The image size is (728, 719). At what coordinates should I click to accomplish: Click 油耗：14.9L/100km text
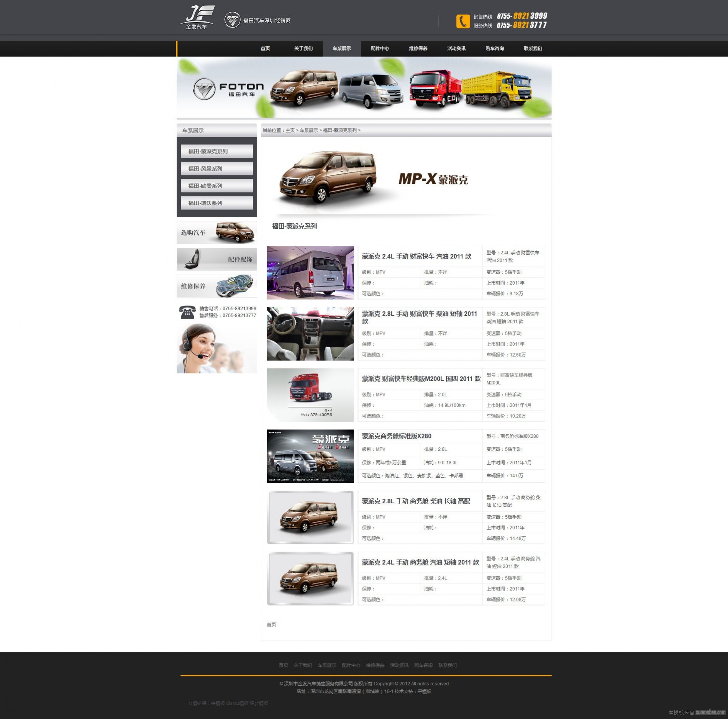(x=444, y=405)
